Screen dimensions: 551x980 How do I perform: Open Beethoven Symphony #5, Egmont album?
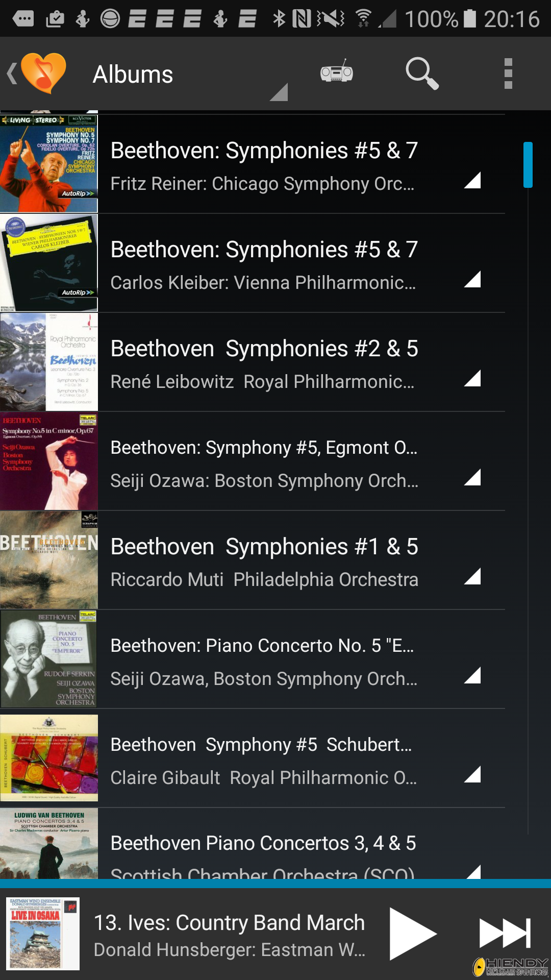pyautogui.click(x=264, y=462)
